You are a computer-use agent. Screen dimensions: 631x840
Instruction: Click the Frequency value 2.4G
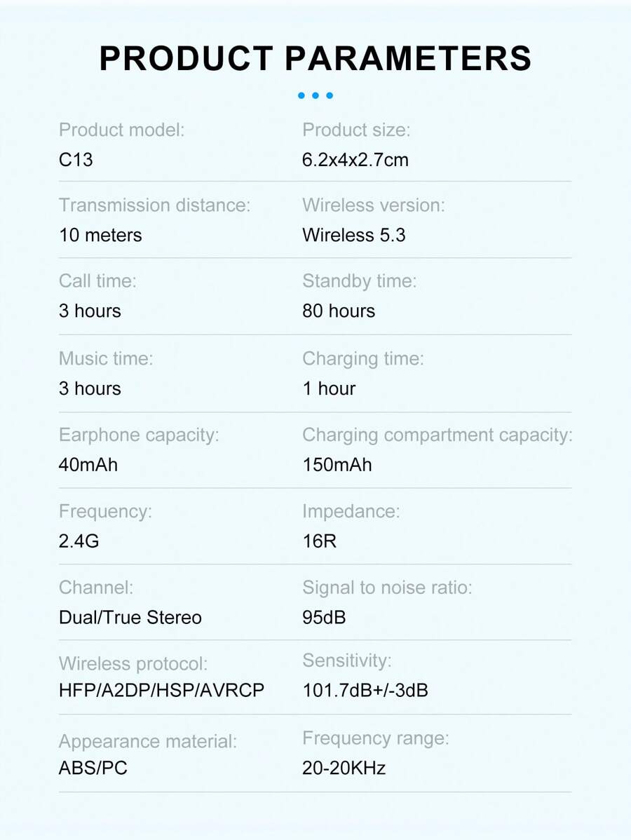coord(79,541)
